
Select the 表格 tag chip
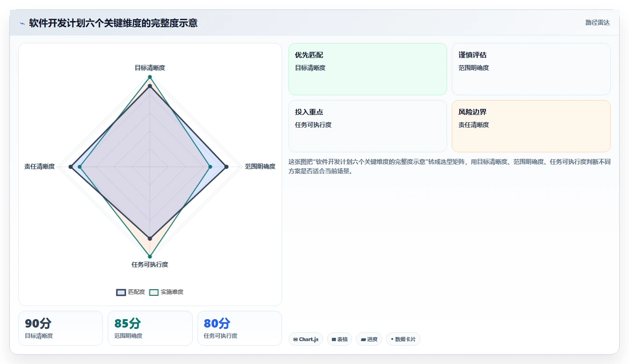pyautogui.click(x=340, y=339)
